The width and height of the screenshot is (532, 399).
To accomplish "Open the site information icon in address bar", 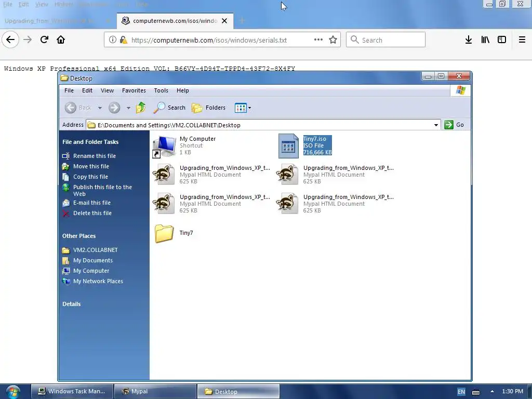I will point(112,39).
